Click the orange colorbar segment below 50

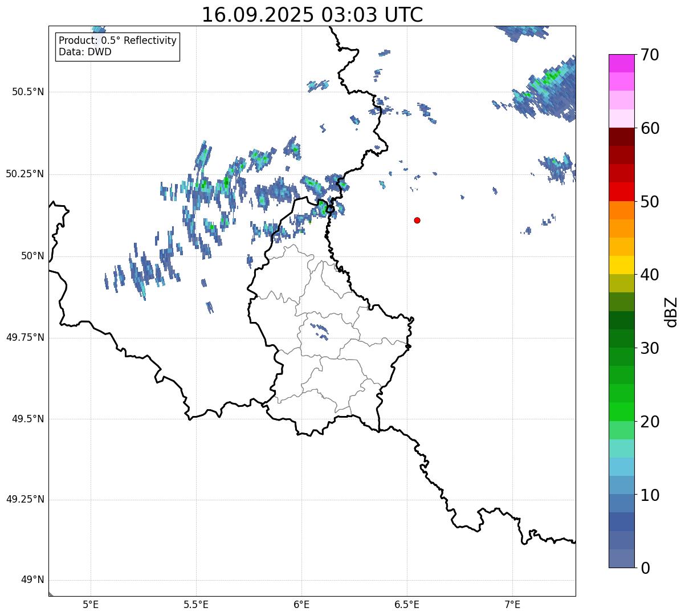[621, 210]
